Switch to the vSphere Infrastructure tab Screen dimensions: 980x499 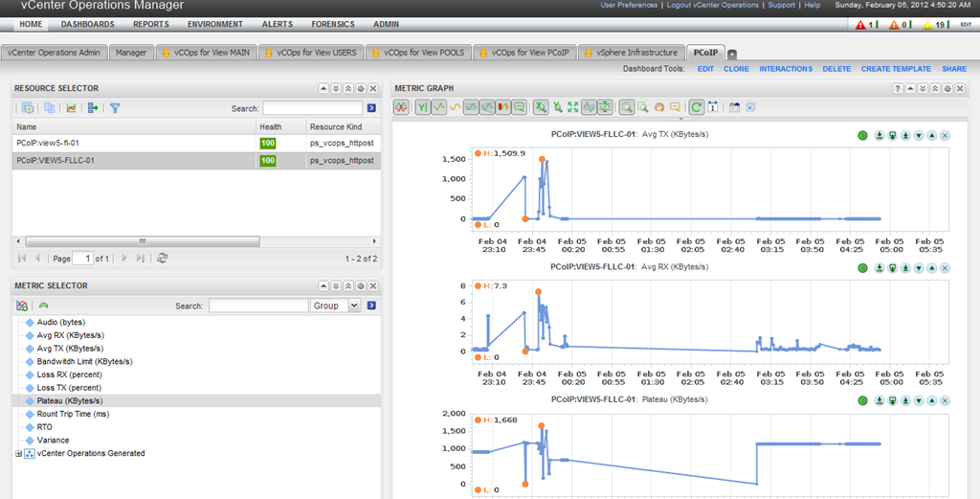pos(632,53)
